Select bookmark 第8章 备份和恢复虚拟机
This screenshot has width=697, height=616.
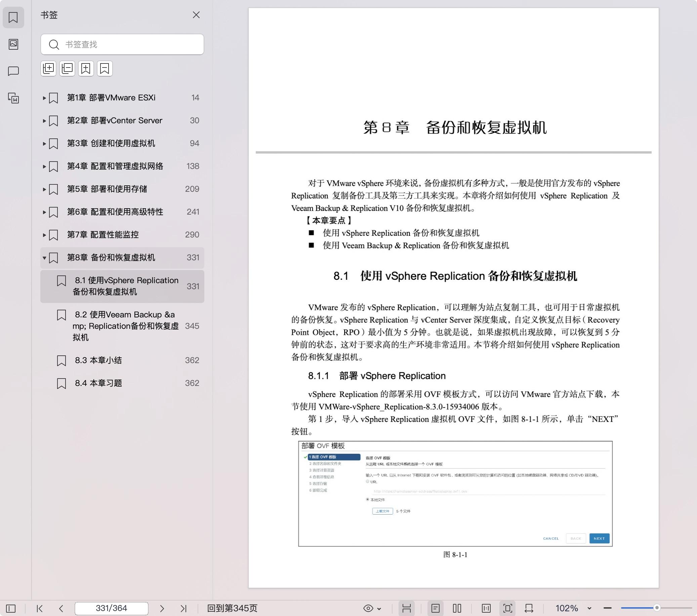122,258
